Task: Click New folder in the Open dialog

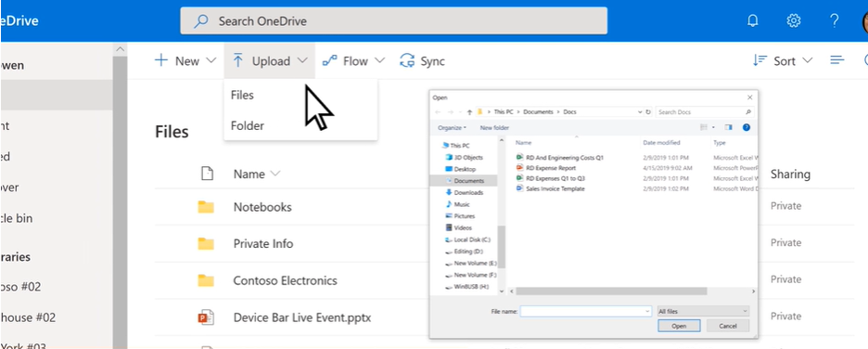Action: pos(494,128)
